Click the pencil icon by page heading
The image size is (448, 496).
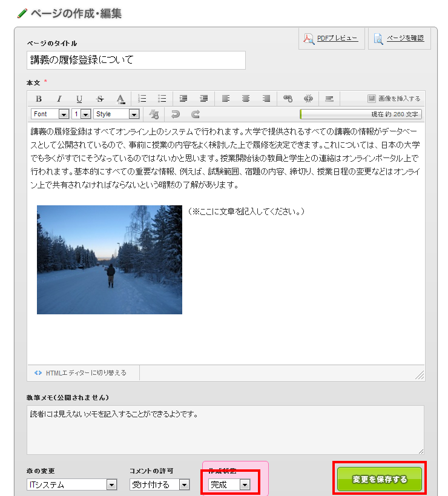[22, 13]
